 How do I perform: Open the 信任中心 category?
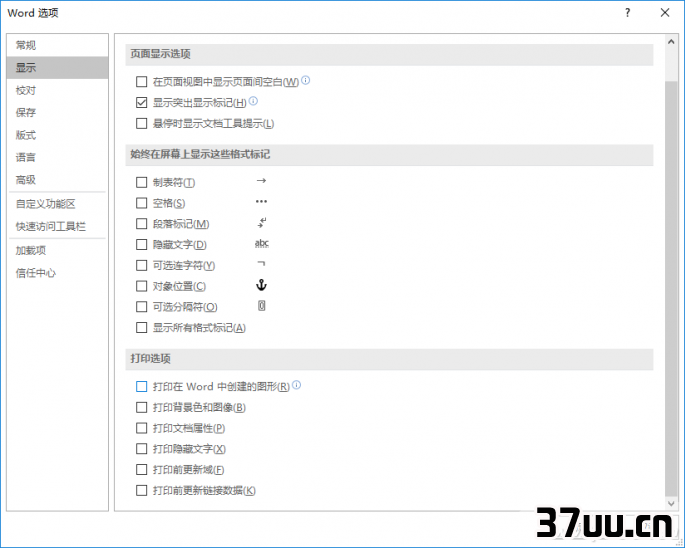(57, 273)
